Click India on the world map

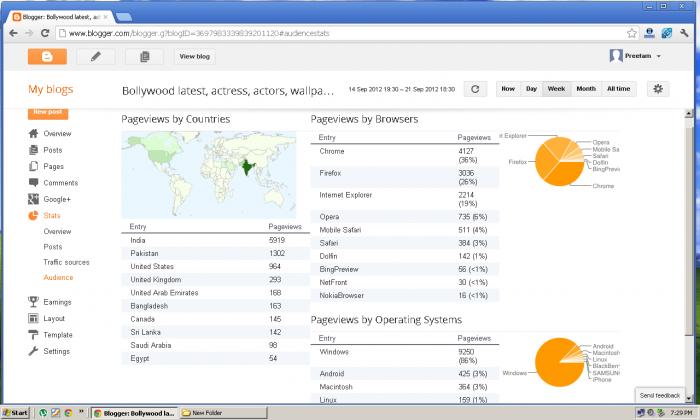[248, 168]
